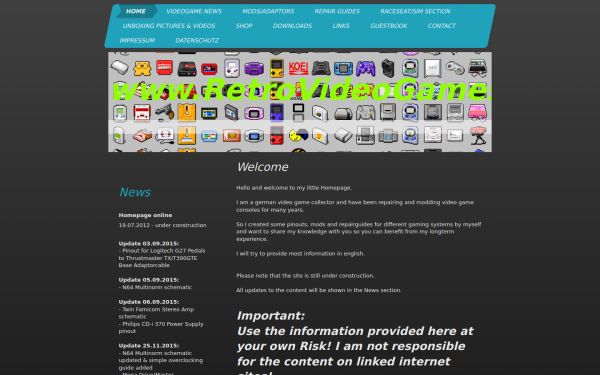The height and width of the screenshot is (375, 600).
Task: Click the "Update 03.09.2015:" news heading
Action: (x=149, y=244)
